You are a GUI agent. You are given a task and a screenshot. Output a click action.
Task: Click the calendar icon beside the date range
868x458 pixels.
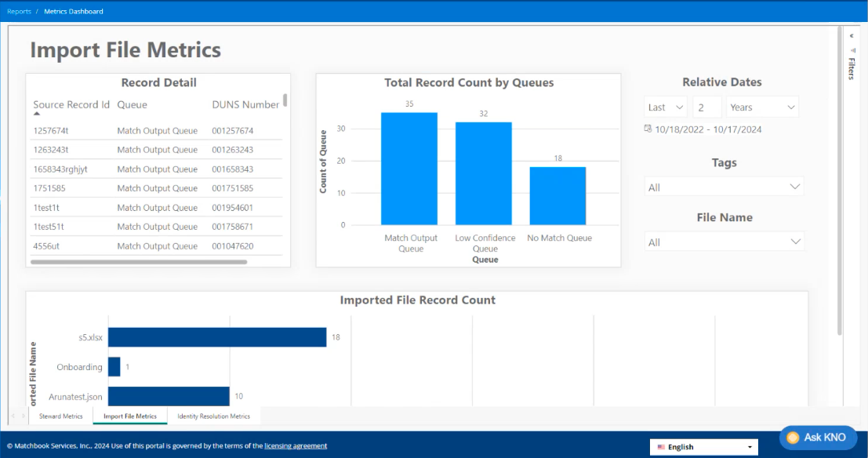[x=648, y=129]
